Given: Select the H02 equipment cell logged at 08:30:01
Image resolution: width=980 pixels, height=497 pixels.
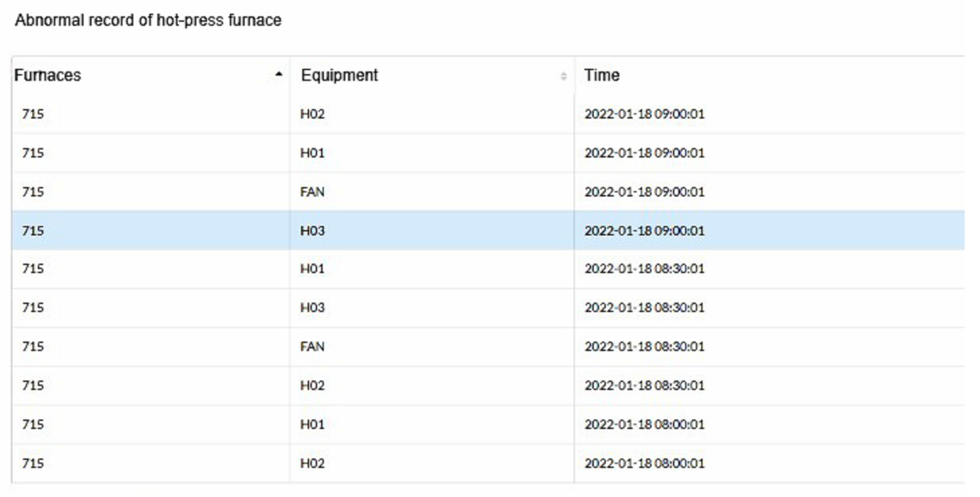Looking at the screenshot, I should pyautogui.click(x=312, y=386).
